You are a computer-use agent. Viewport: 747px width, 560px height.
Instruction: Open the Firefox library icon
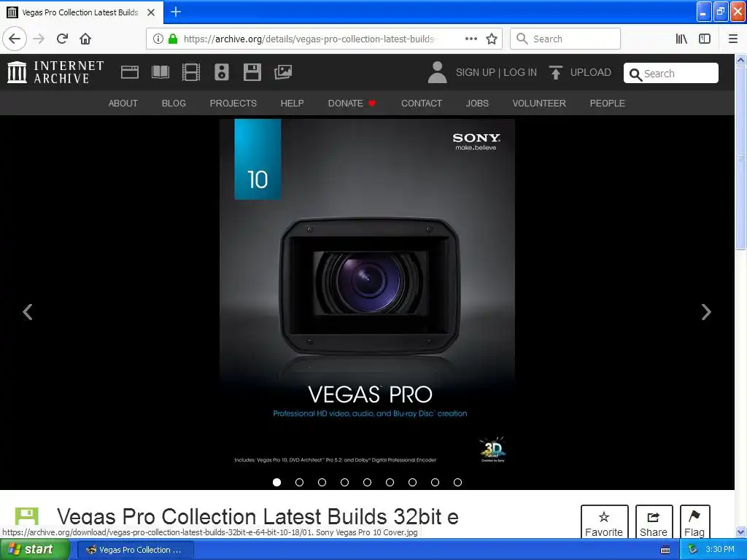pyautogui.click(x=681, y=39)
